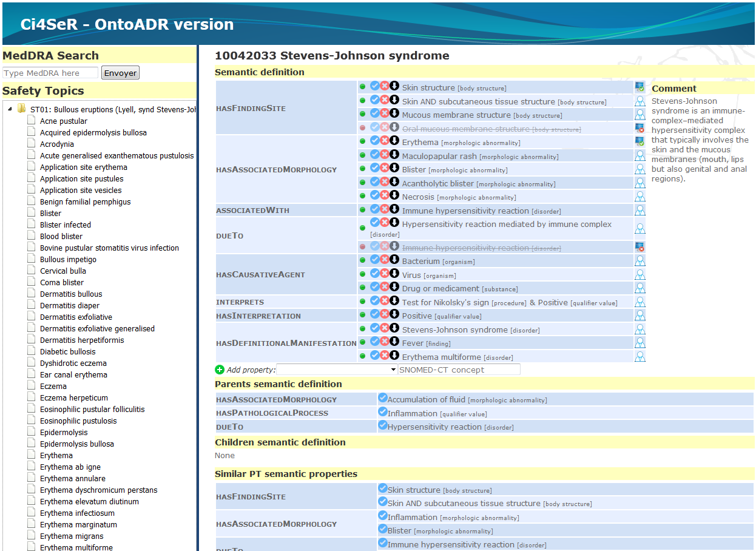
Task: Click the blue checkmark beside similar PT Blister
Action: 383,529
